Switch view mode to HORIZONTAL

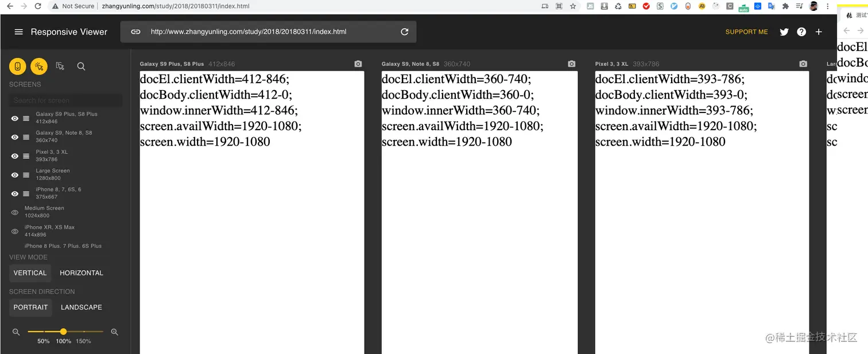point(82,273)
